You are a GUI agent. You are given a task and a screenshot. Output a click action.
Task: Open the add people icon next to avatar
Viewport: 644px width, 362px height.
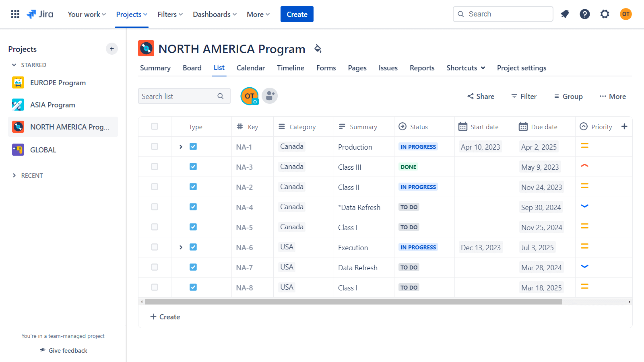point(269,96)
